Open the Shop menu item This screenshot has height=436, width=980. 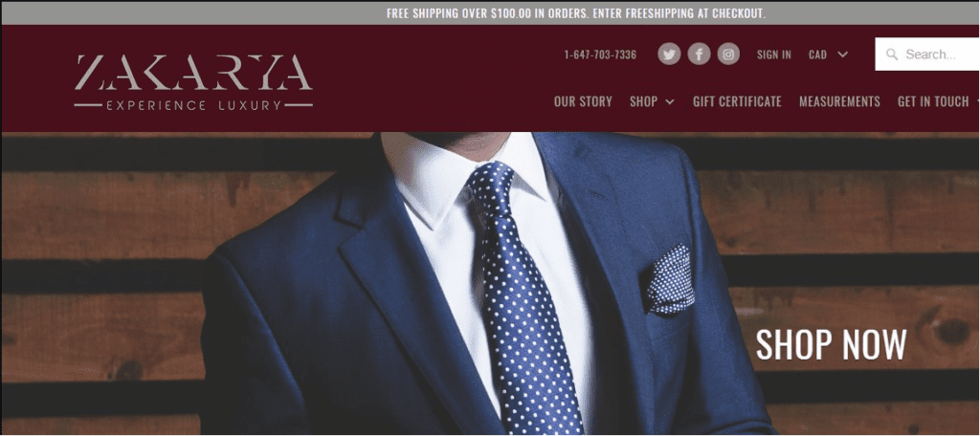click(643, 101)
